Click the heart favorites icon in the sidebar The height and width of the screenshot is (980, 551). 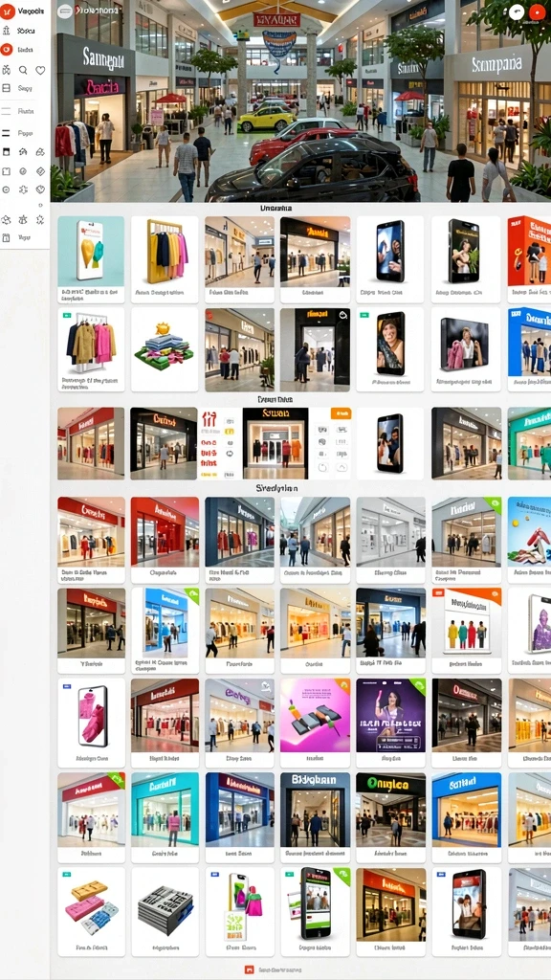pyautogui.click(x=40, y=71)
